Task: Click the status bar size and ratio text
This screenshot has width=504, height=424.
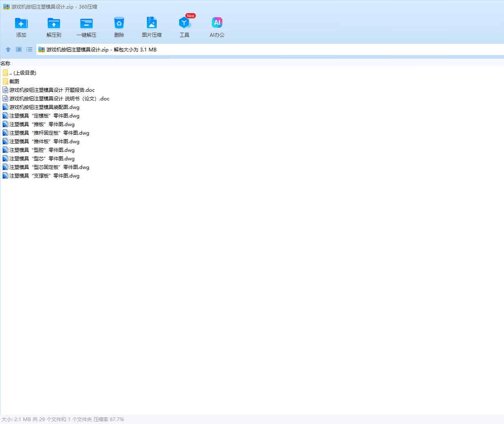Action: (x=63, y=419)
